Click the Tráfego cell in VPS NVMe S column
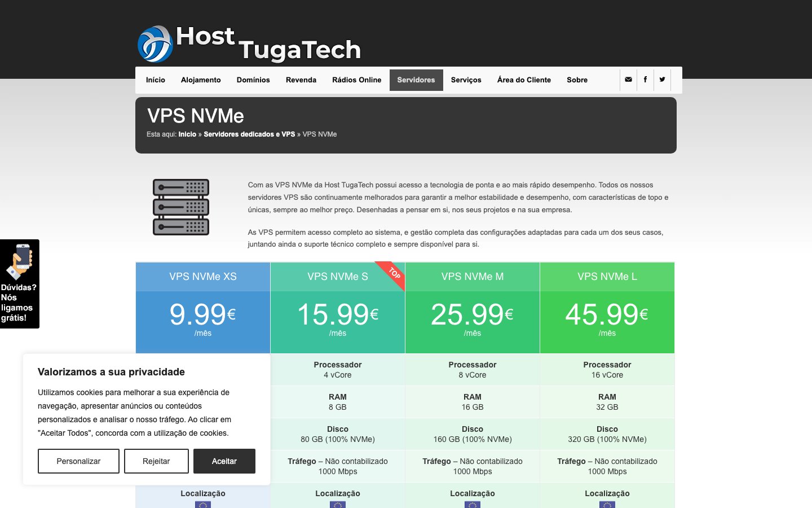 click(x=338, y=466)
